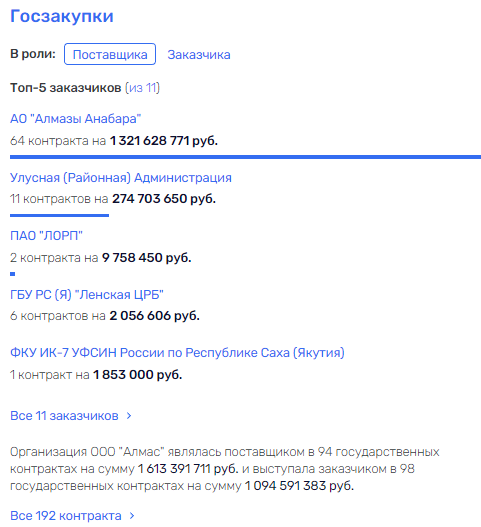Open customer АО "Алмазы Анабара"
Viewport: 481px width, 527px height.
tap(76, 119)
